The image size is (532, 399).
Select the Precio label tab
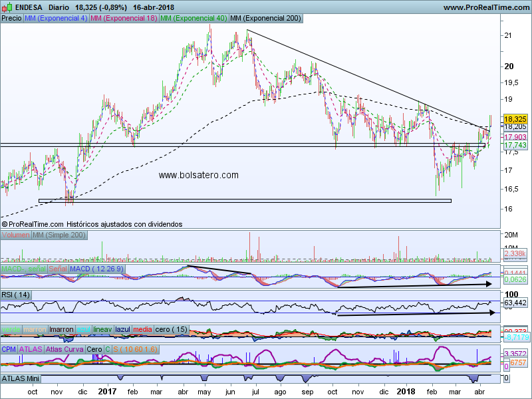11,19
